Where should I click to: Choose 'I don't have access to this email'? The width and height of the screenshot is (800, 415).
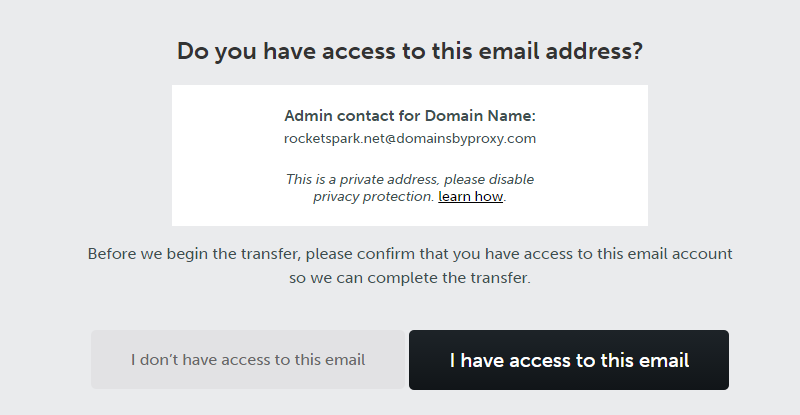coord(248,360)
